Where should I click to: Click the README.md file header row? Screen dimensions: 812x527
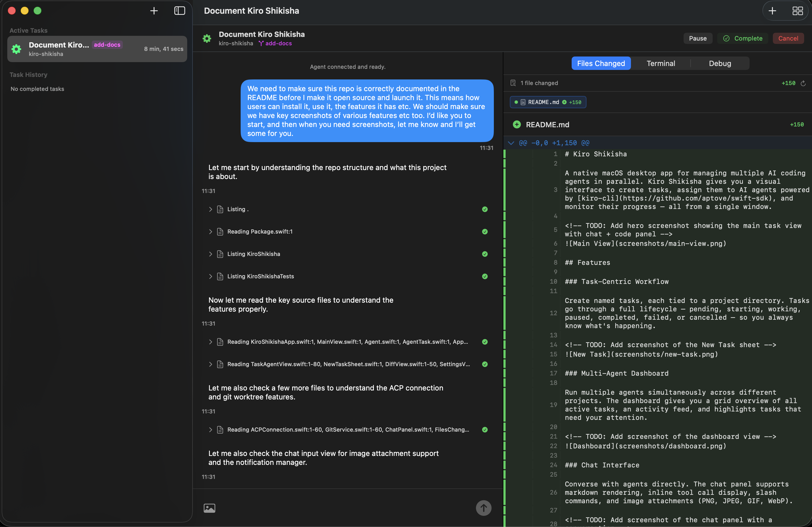(658, 124)
